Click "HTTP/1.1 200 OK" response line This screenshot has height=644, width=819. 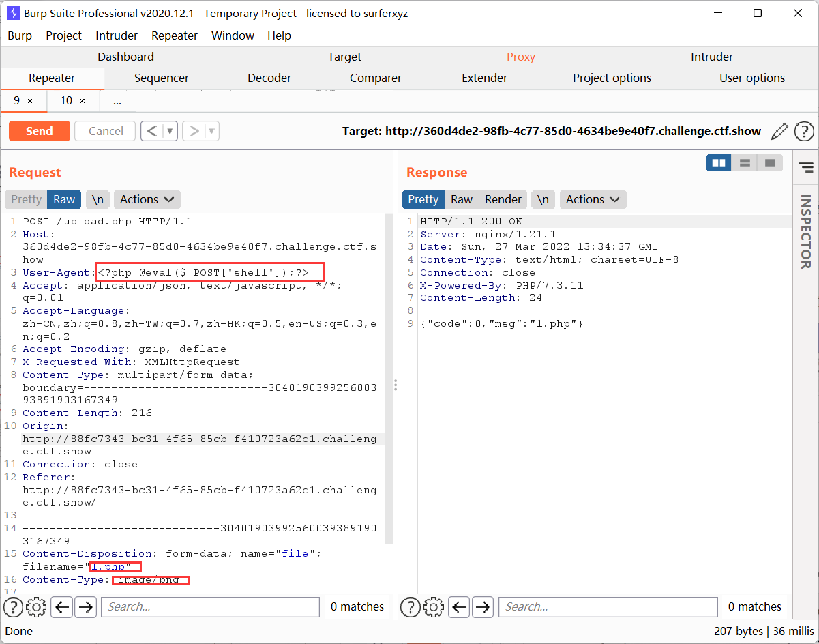[471, 221]
